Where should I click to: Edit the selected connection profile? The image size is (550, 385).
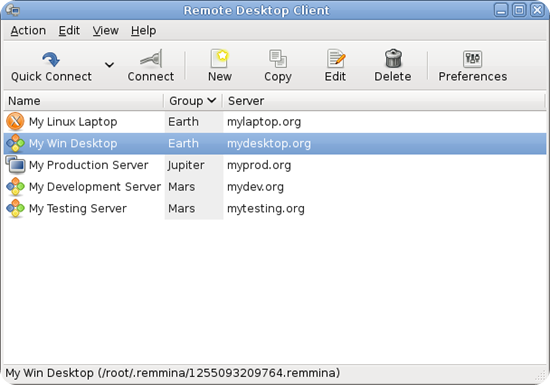(x=335, y=66)
